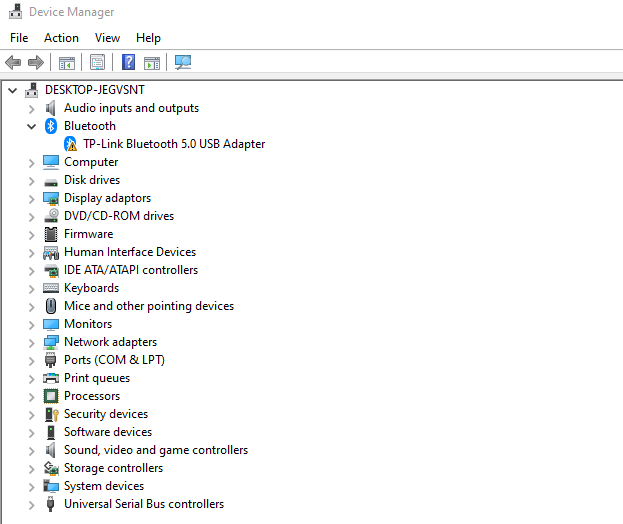Select the DESKTOP-JEGVSNT label
This screenshot has height=524, width=623.
(95, 90)
